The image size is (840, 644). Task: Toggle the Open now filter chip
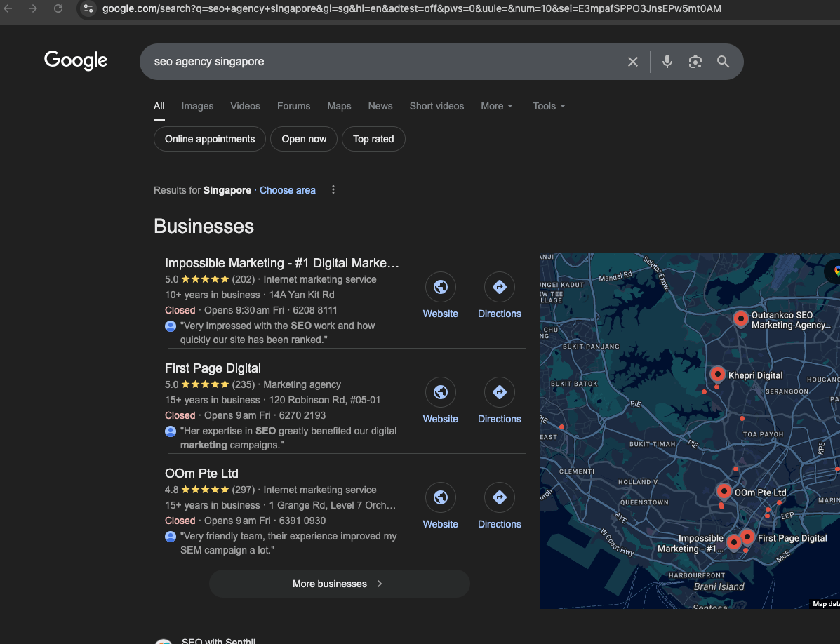(x=304, y=139)
